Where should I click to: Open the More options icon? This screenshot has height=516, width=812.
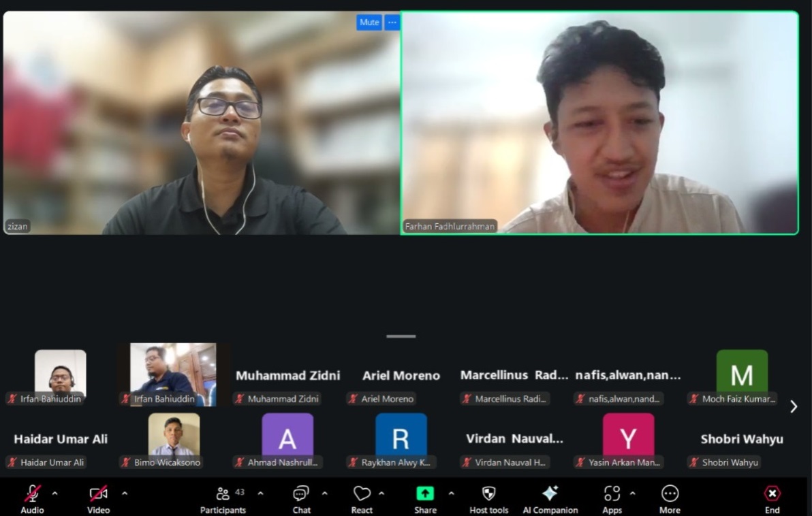tap(670, 494)
